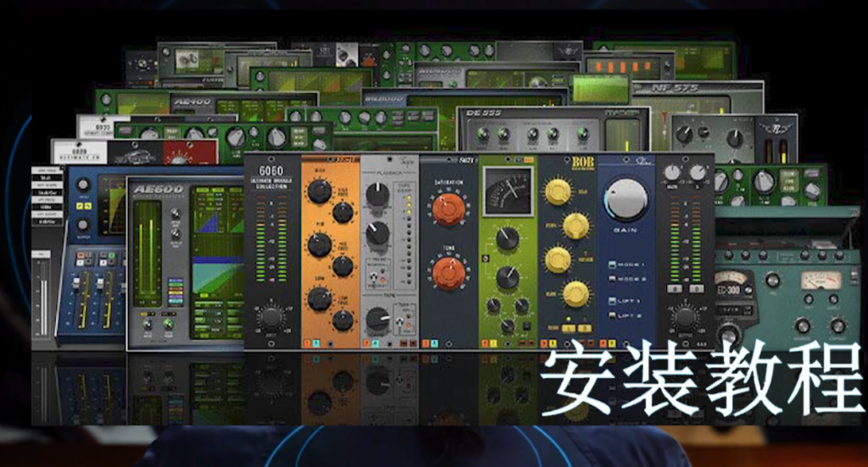Click the 安装教程 caption text

[x=702, y=378]
